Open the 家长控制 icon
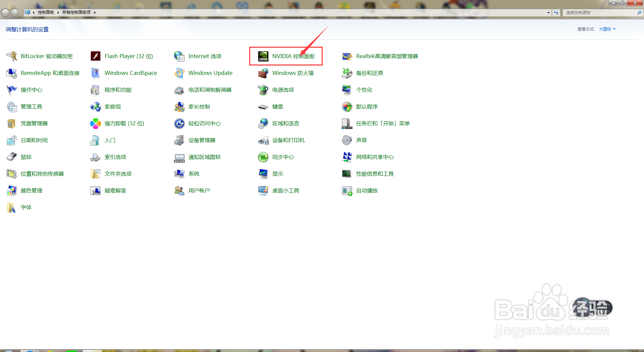This screenshot has width=644, height=352. [179, 106]
